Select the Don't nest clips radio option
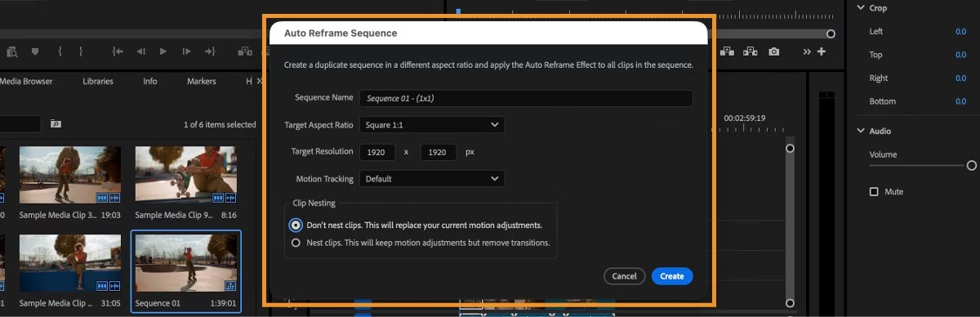Viewport: 980px width, 317px height. (296, 225)
